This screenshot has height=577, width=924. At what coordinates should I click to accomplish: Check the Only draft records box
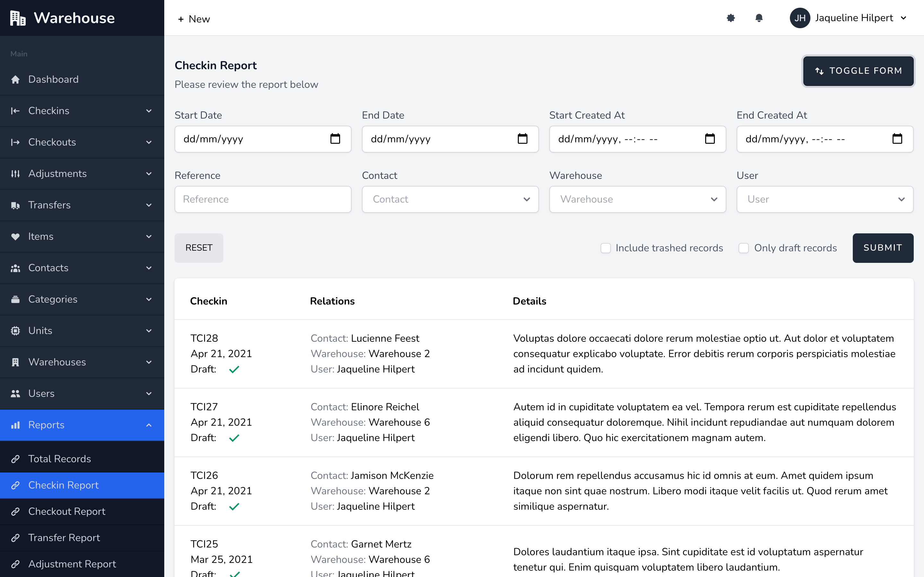(743, 248)
